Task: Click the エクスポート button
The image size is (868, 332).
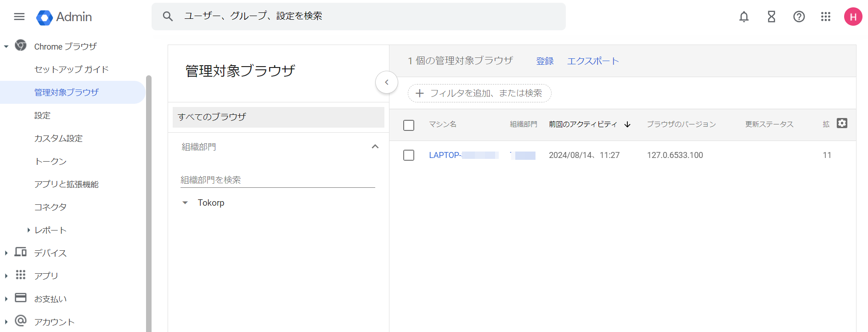Action: click(593, 61)
